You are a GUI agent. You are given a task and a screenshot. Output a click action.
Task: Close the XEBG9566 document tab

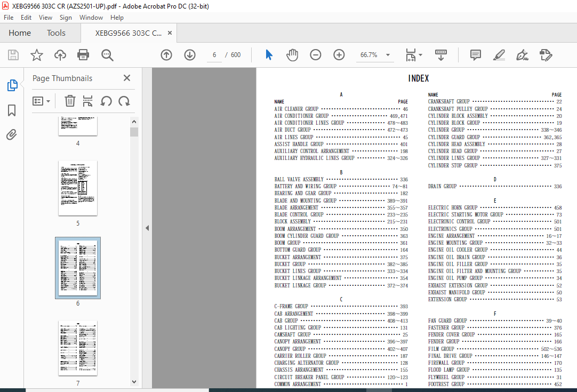(x=170, y=33)
